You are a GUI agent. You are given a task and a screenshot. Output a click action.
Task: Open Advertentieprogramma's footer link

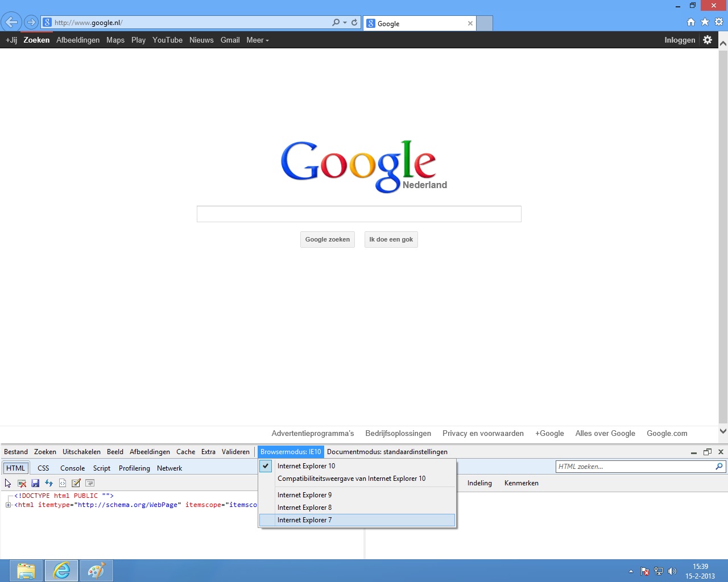pos(313,433)
